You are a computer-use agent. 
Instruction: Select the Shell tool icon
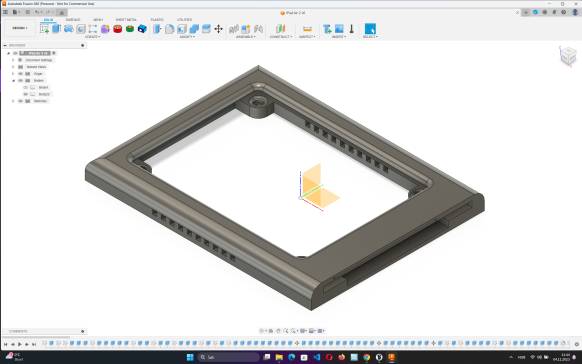[x=182, y=29]
